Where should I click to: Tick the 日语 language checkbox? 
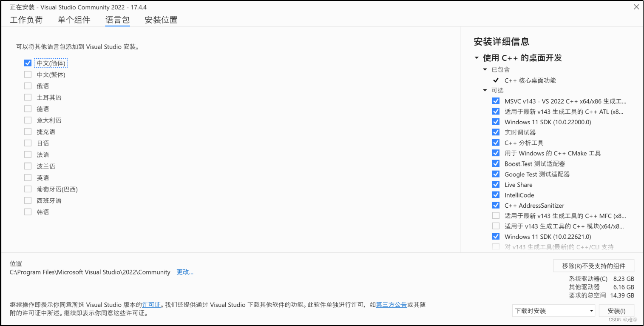[x=28, y=143]
